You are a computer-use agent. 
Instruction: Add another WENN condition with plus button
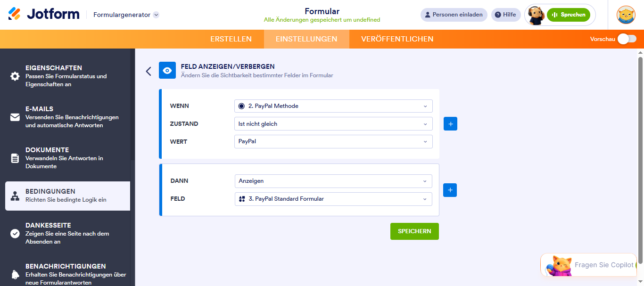coord(450,124)
